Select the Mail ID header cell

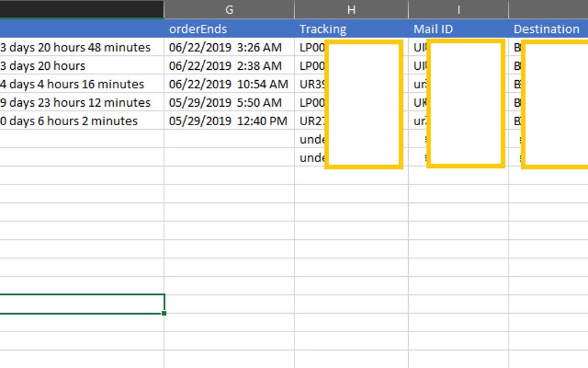433,29
